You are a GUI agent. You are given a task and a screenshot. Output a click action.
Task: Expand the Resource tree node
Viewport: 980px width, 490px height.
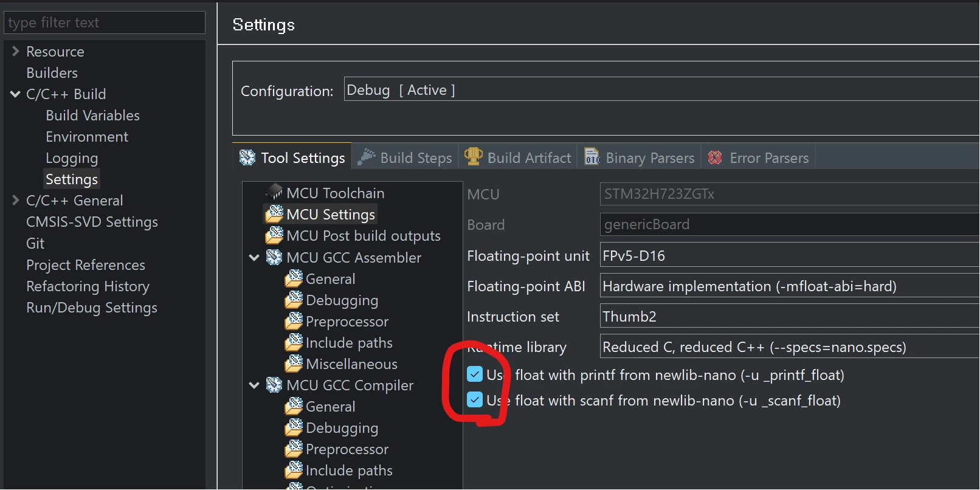(16, 51)
